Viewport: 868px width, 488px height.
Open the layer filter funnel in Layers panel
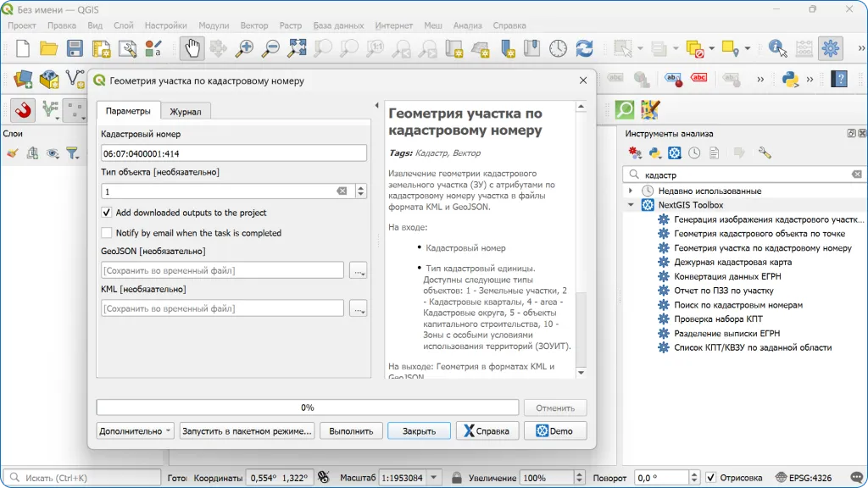click(x=73, y=153)
